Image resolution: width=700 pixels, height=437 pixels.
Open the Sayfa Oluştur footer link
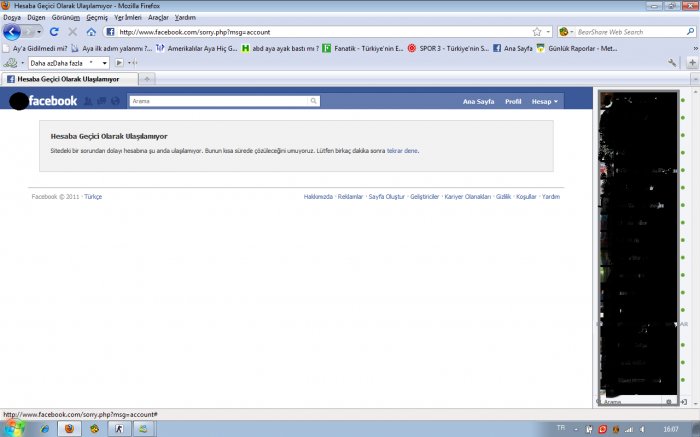click(387, 196)
